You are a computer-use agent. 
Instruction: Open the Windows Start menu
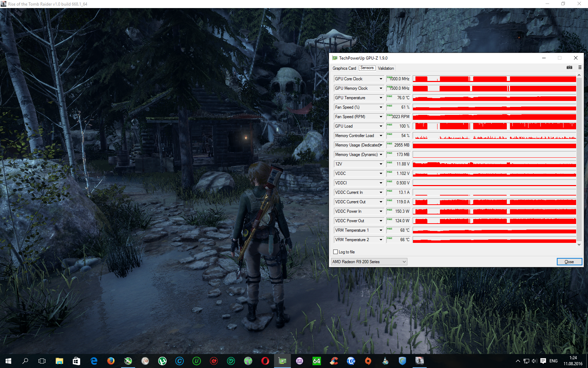point(8,361)
